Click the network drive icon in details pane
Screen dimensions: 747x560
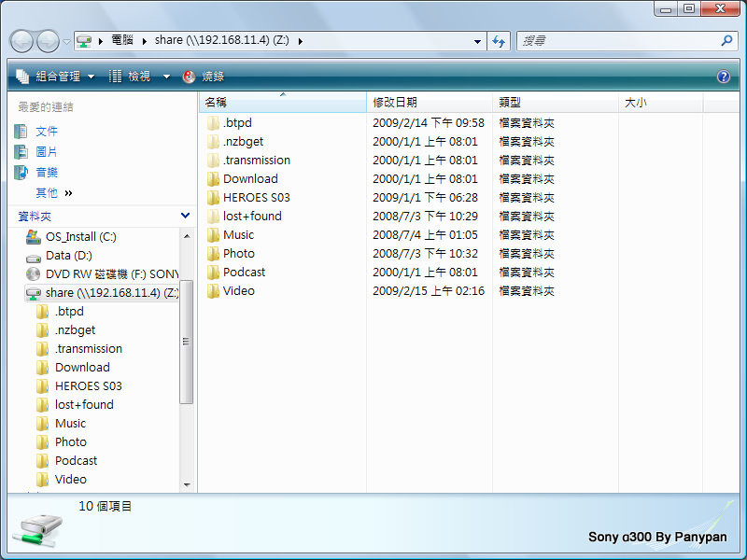(x=37, y=530)
